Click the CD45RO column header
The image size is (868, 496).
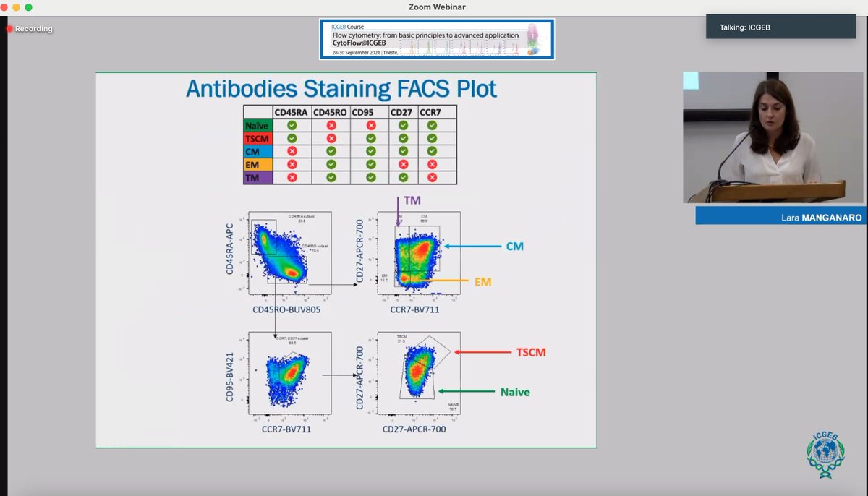pos(331,112)
